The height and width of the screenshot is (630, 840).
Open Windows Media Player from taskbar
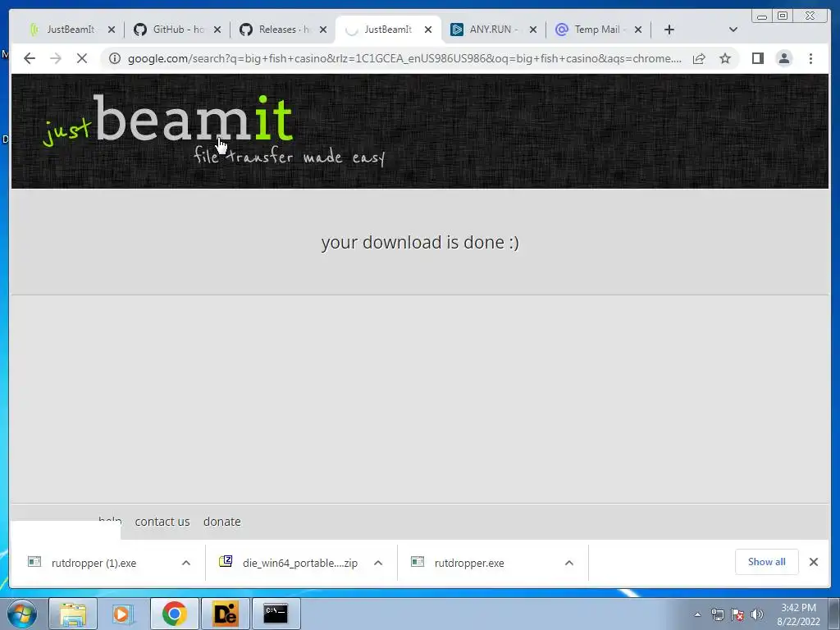pyautogui.click(x=123, y=614)
